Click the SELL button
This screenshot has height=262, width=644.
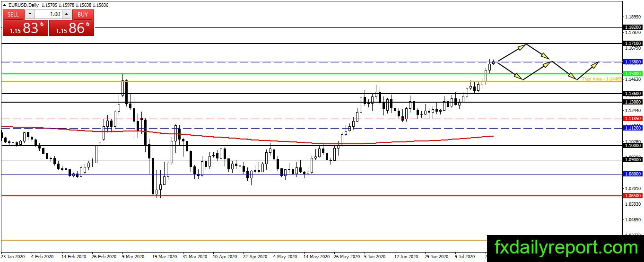[13, 15]
